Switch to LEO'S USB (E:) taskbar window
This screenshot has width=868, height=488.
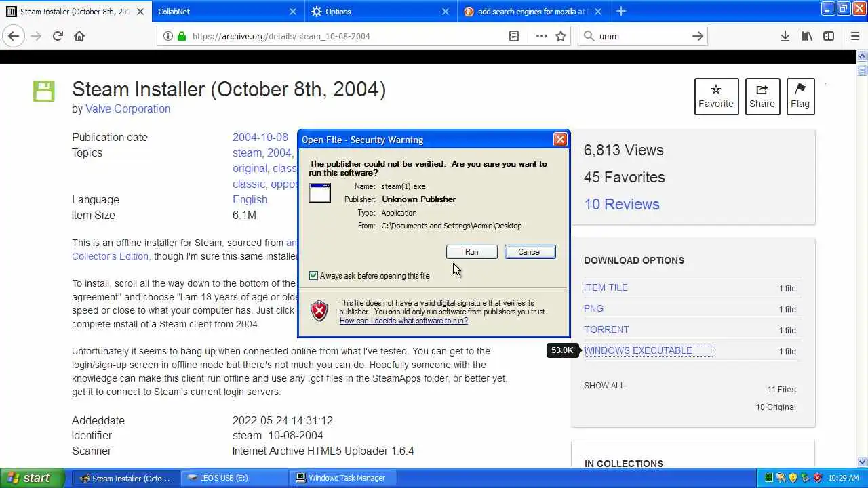point(234,478)
